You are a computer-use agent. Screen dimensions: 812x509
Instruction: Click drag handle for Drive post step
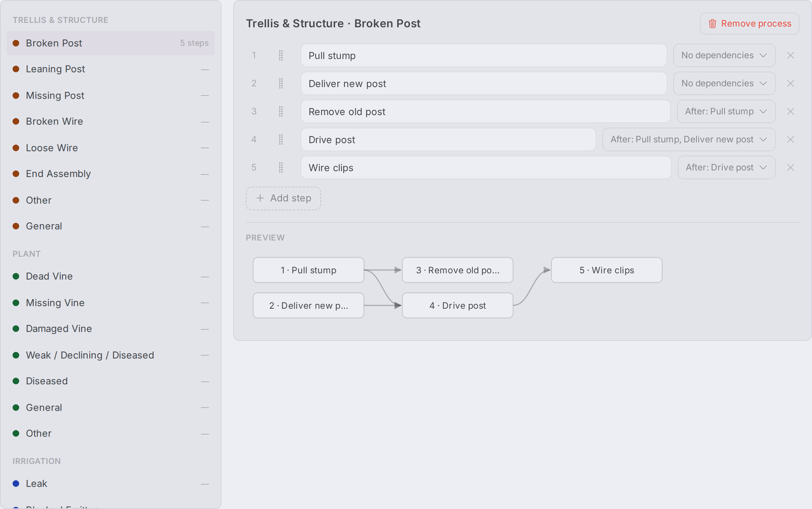tap(281, 139)
